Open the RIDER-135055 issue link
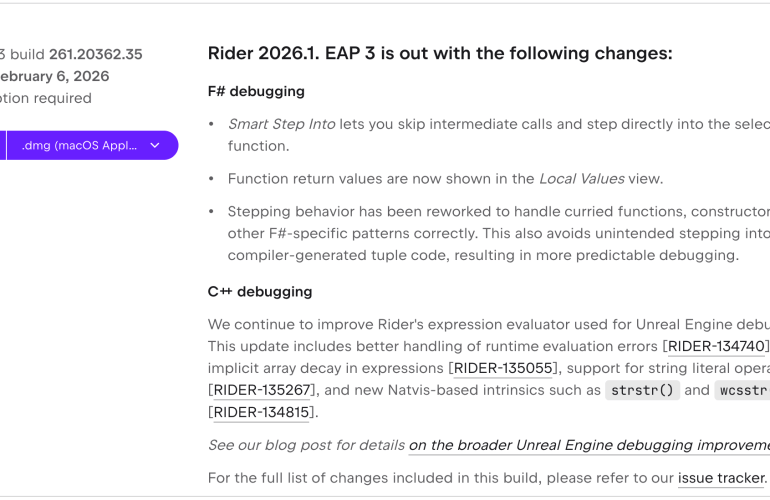 [503, 368]
